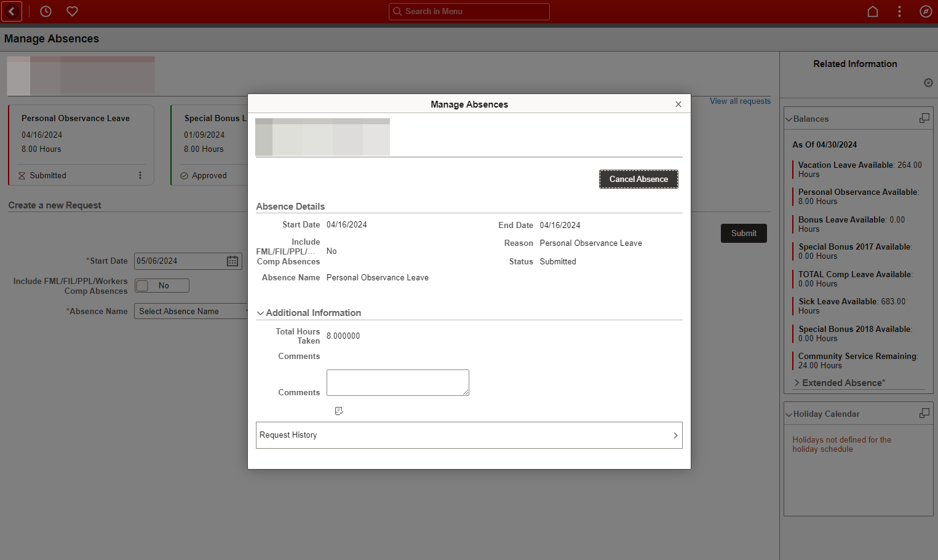Open the View all requests link
The width and height of the screenshot is (938, 560).
click(740, 101)
